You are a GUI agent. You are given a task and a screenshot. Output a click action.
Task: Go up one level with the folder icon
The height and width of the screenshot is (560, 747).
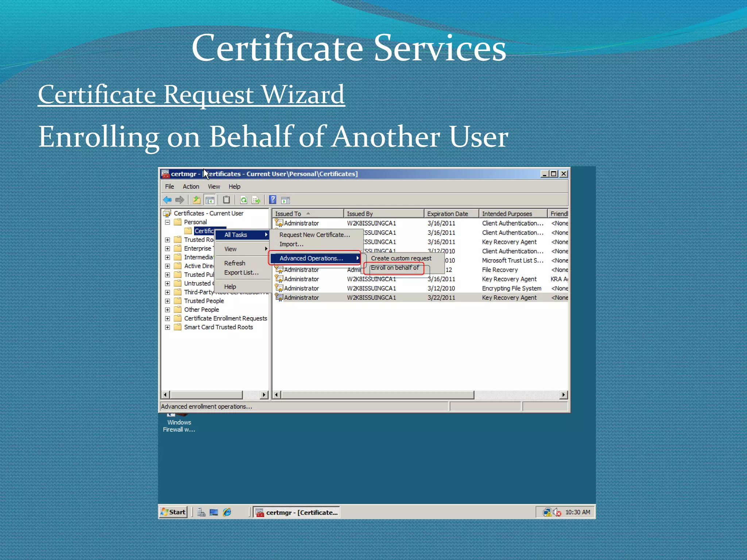tap(197, 200)
